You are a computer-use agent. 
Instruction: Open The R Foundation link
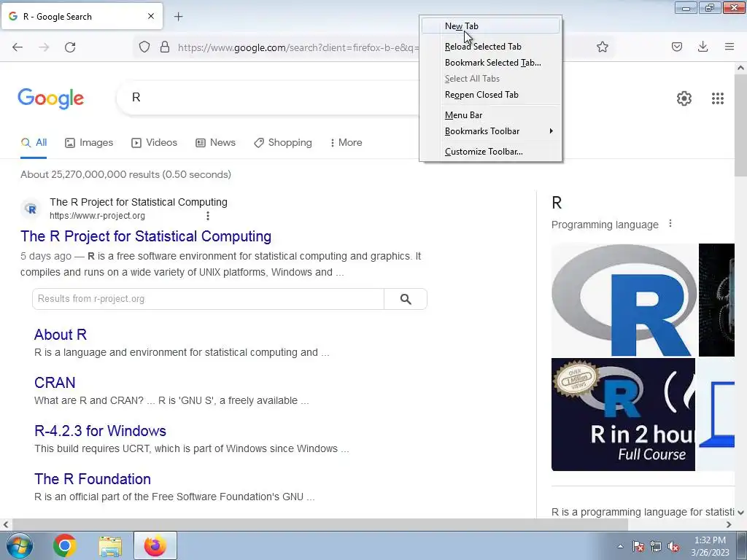[93, 479]
